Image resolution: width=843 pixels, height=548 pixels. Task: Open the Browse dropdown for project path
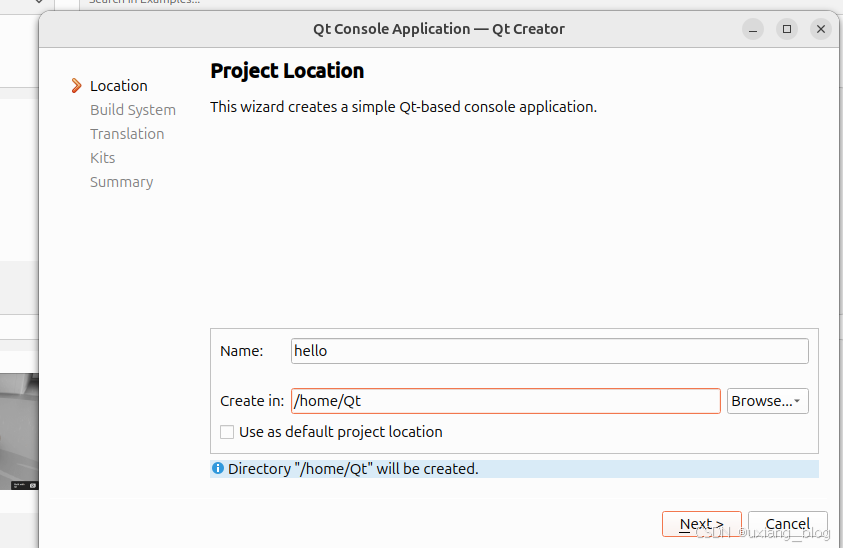pos(767,401)
